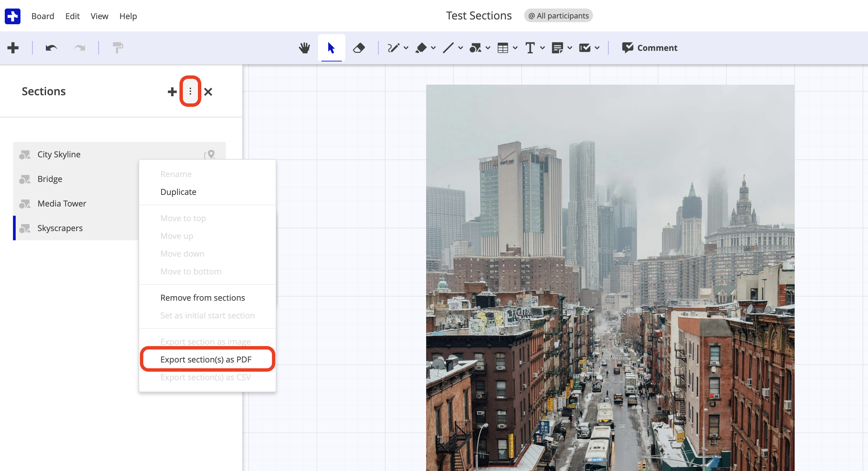Select Duplicate in the context menu
The height and width of the screenshot is (471, 868).
point(178,192)
